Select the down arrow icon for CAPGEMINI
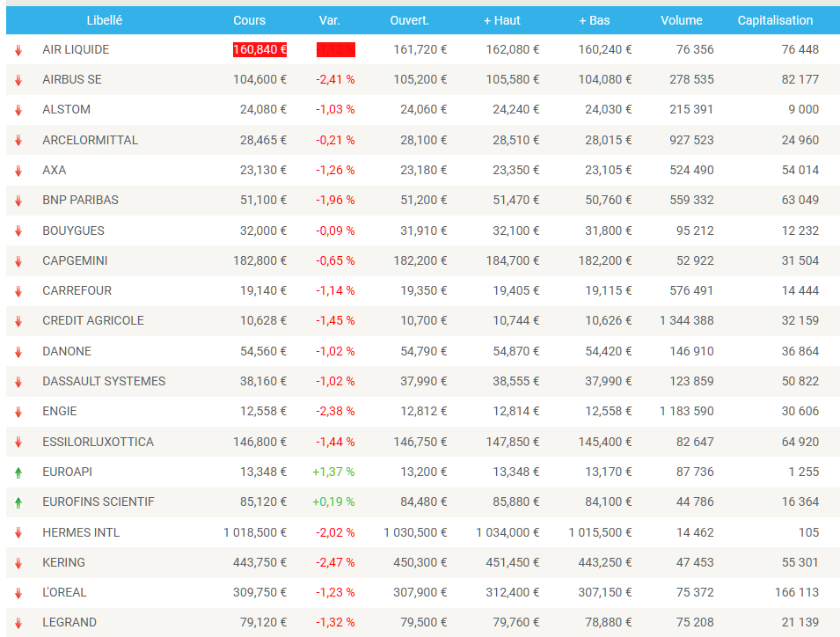Screen dimensions: 840x637 coord(18,261)
